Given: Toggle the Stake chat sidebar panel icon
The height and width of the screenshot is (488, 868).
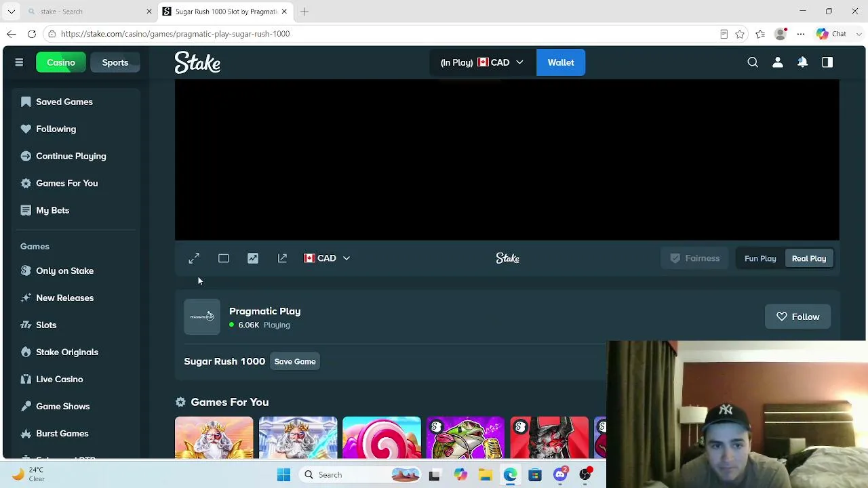Looking at the screenshot, I should tap(827, 62).
